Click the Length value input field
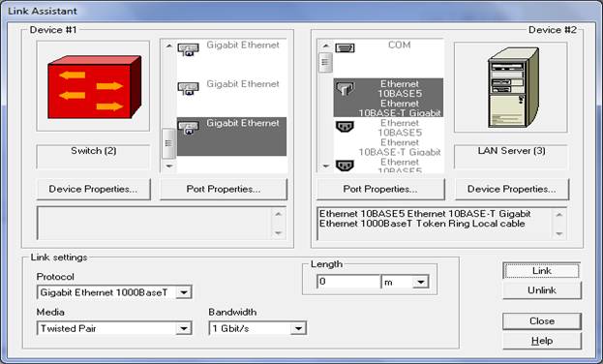 [348, 282]
